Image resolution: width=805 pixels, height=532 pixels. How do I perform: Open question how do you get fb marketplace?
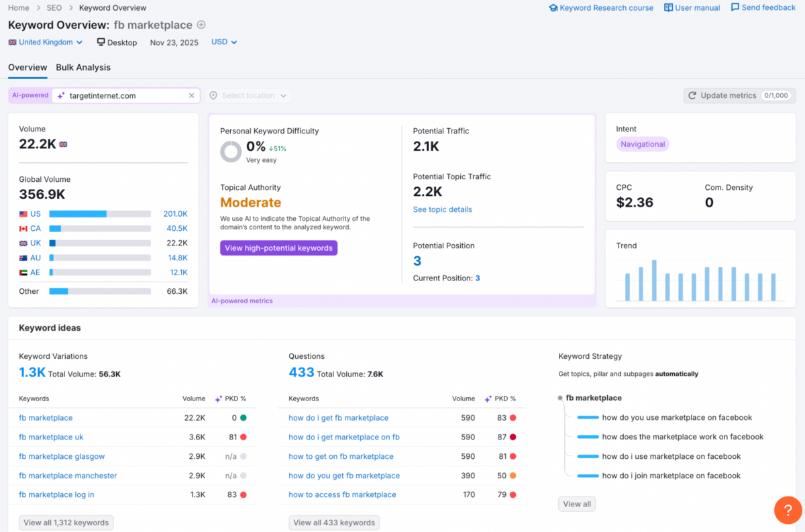point(344,476)
